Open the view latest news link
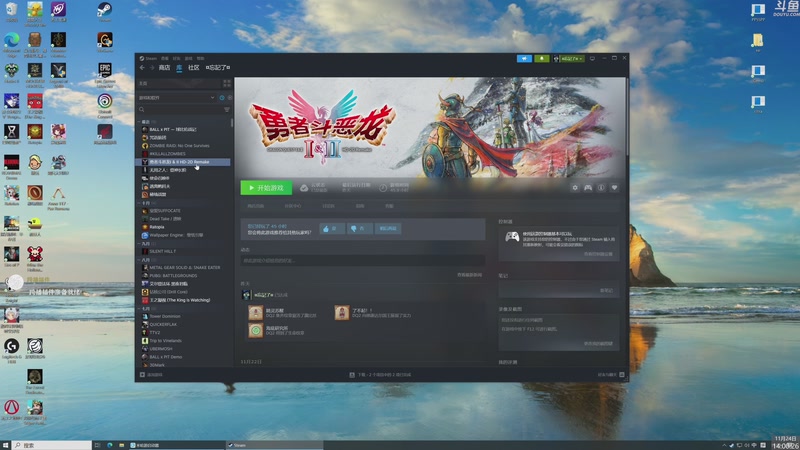The height and width of the screenshot is (450, 800). pyautogui.click(x=469, y=275)
